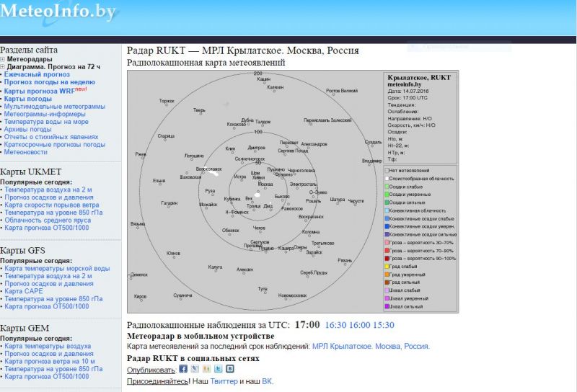Click the Тверь label on radar map
The height and width of the screenshot is (392, 577).
(x=199, y=110)
